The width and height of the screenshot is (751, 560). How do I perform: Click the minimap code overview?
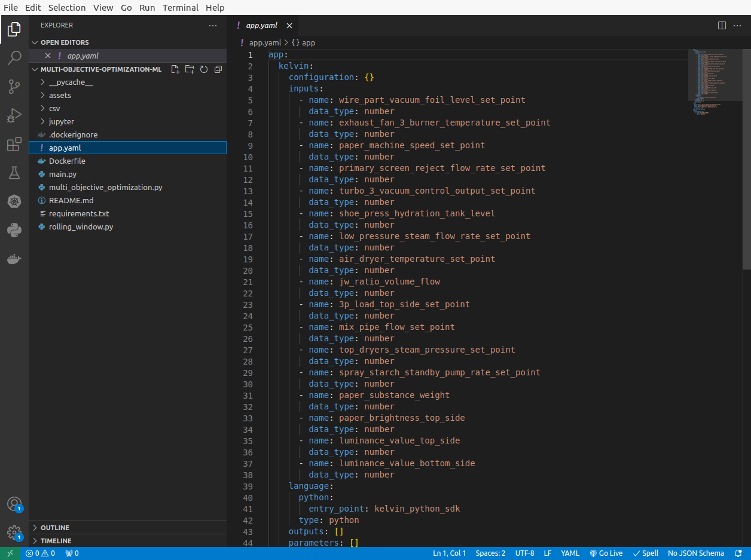point(712,78)
